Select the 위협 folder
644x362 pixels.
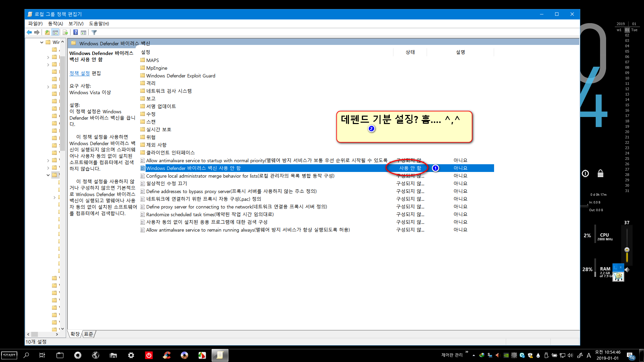(148, 137)
